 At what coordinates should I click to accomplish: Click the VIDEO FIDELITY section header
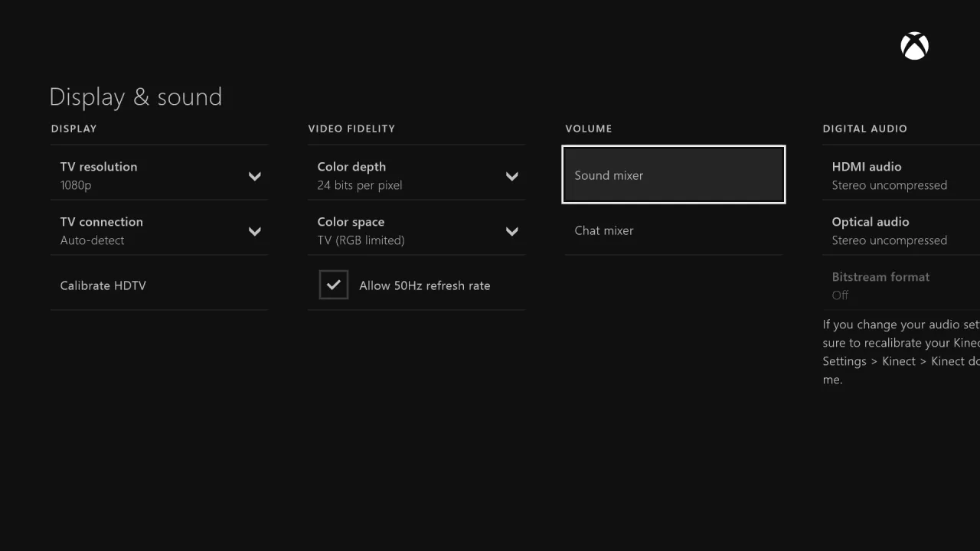tap(352, 129)
